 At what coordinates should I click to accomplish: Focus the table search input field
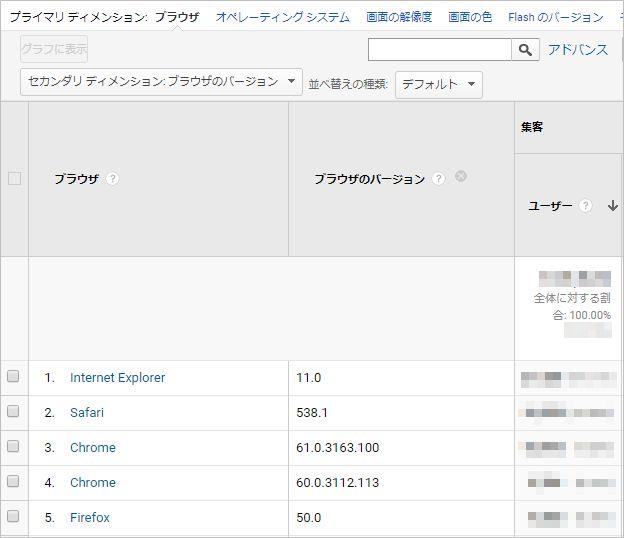point(440,50)
